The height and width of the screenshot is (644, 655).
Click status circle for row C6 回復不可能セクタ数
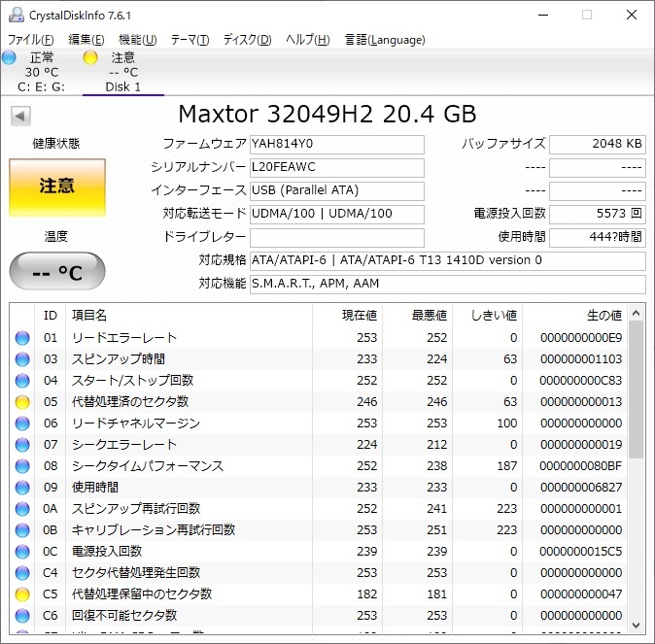click(x=22, y=616)
